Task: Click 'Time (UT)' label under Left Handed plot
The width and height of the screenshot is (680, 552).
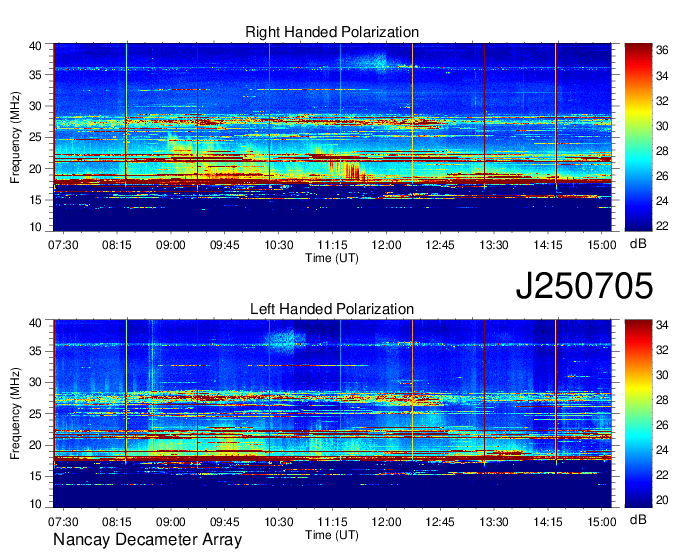Action: (332, 535)
